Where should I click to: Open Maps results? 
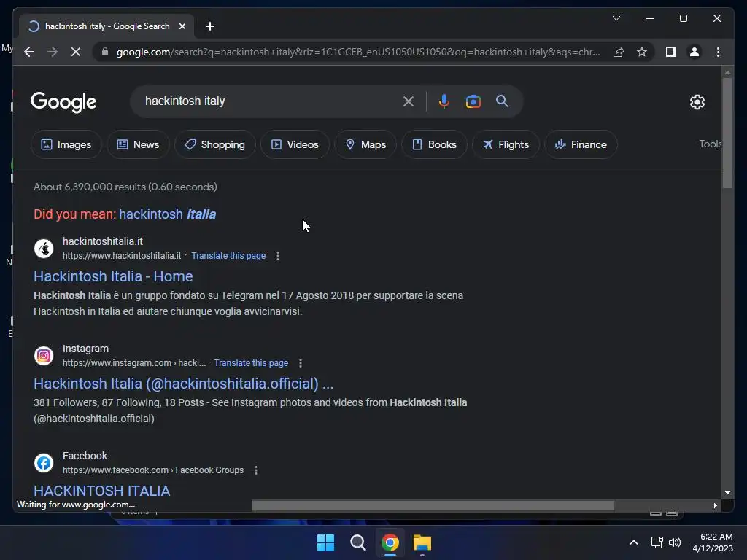coord(365,144)
